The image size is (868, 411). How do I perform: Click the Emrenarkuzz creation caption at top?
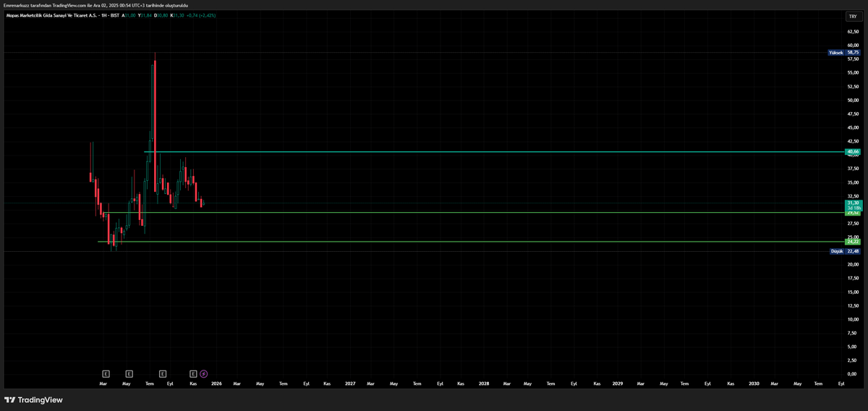[x=96, y=5]
